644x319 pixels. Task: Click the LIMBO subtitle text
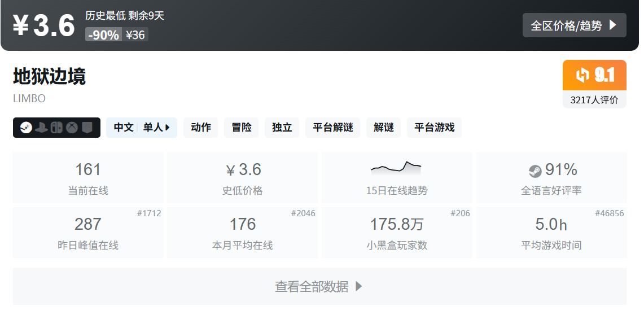coord(29,99)
